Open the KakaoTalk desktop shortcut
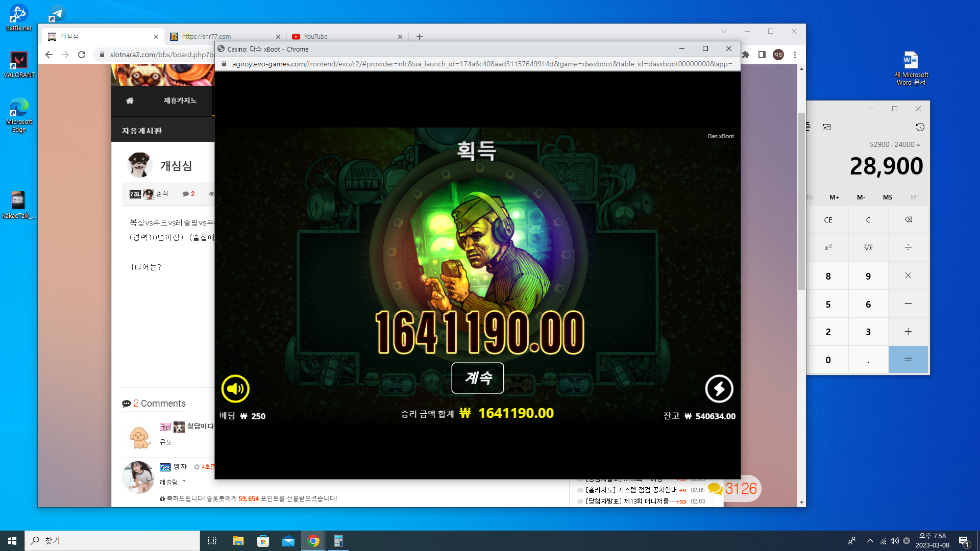The image size is (980, 551). click(x=19, y=205)
